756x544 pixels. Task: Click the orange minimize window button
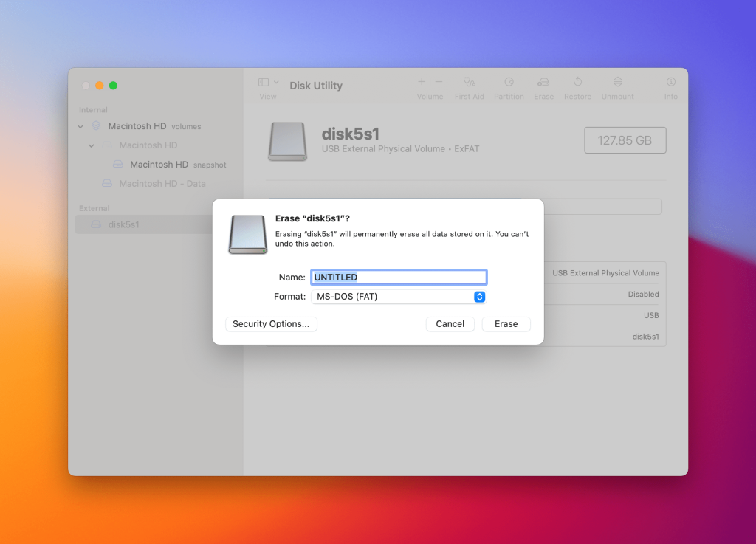[100, 86]
